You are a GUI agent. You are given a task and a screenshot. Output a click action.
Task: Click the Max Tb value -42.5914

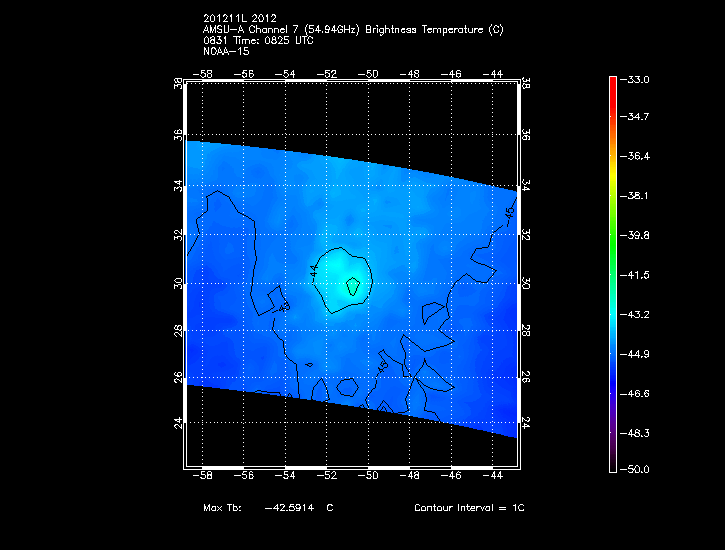pos(288,508)
